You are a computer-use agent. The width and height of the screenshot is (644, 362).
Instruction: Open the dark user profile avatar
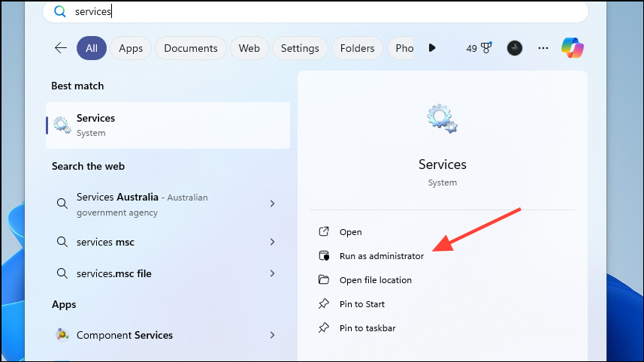(x=515, y=48)
